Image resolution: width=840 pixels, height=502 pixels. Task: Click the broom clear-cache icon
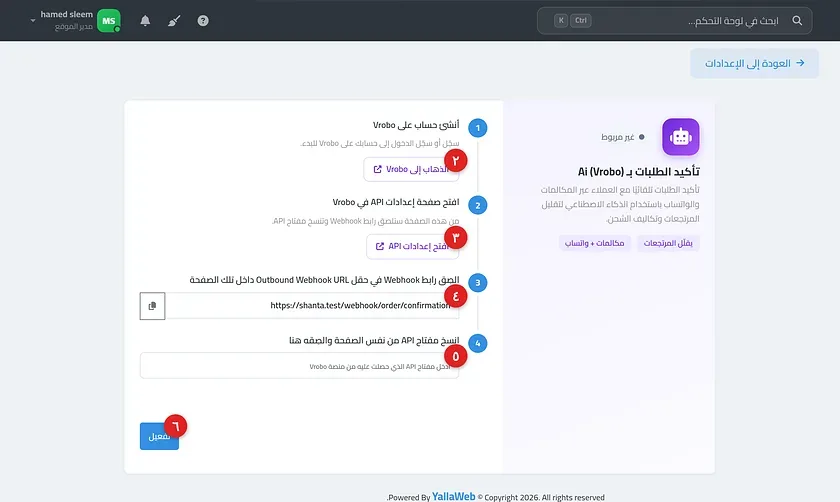coord(174,20)
